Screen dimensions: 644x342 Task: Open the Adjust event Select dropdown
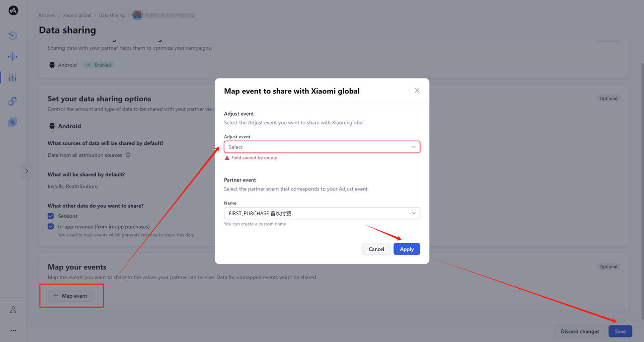(x=322, y=147)
